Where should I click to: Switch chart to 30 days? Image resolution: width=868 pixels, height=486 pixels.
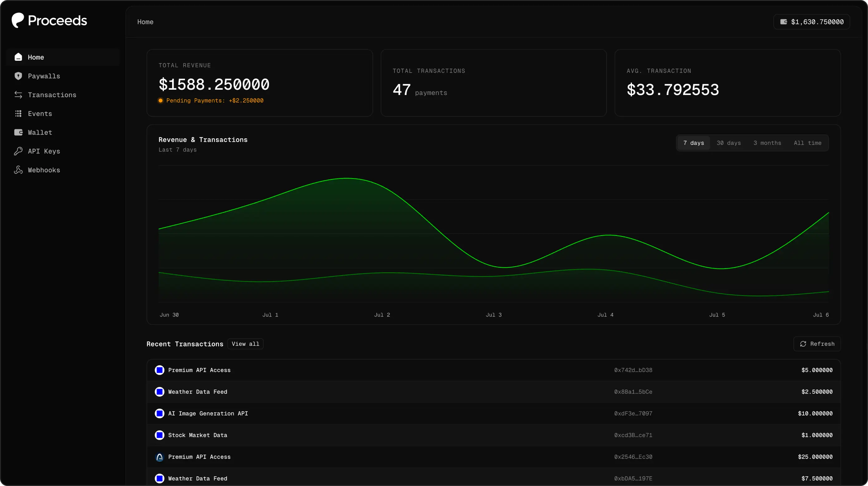click(x=729, y=143)
